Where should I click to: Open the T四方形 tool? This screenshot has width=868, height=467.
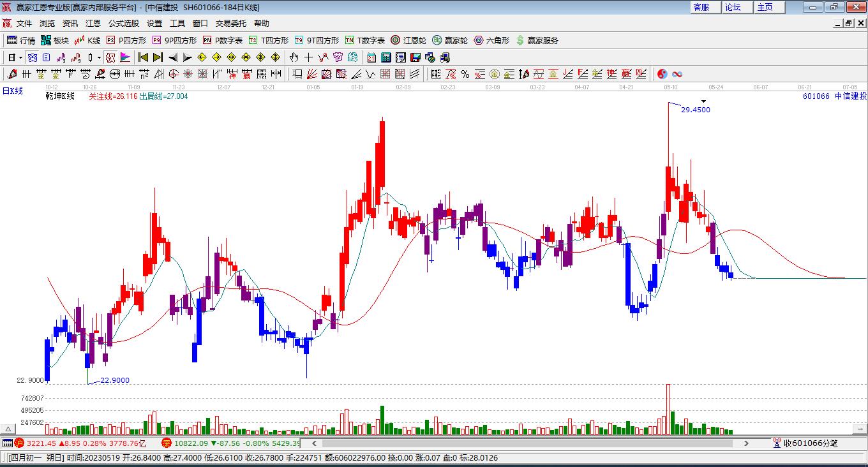tap(269, 40)
